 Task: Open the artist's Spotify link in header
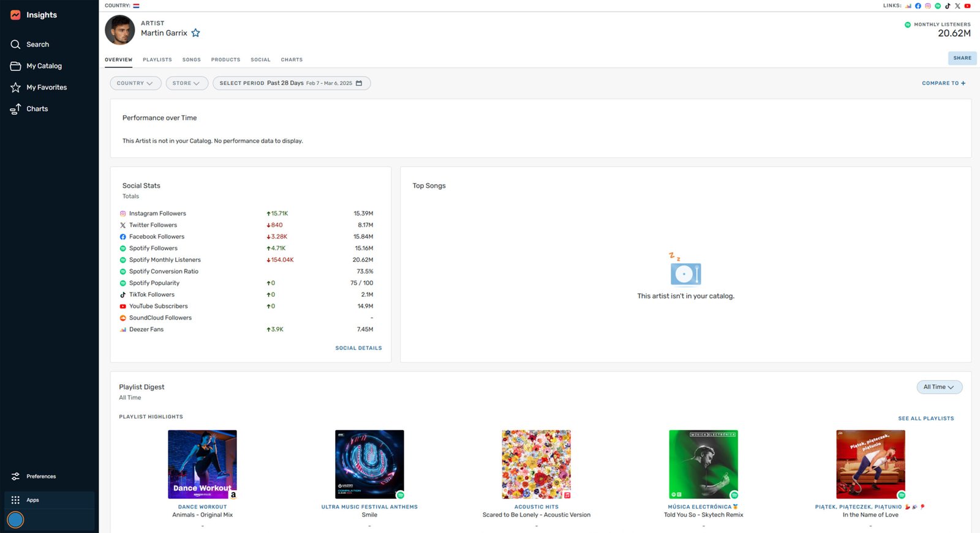[938, 6]
